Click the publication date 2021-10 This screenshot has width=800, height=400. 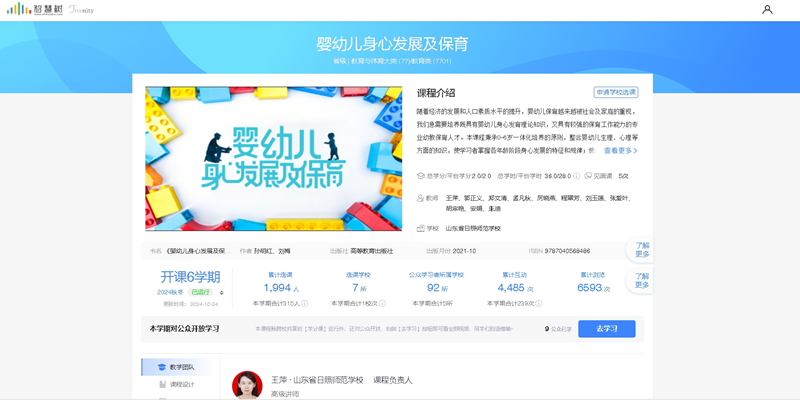465,251
